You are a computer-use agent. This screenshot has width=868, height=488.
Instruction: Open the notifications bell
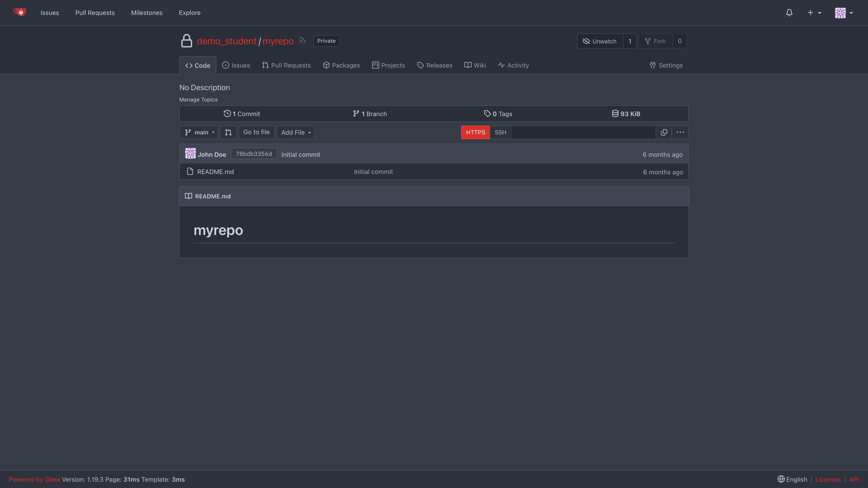click(789, 13)
